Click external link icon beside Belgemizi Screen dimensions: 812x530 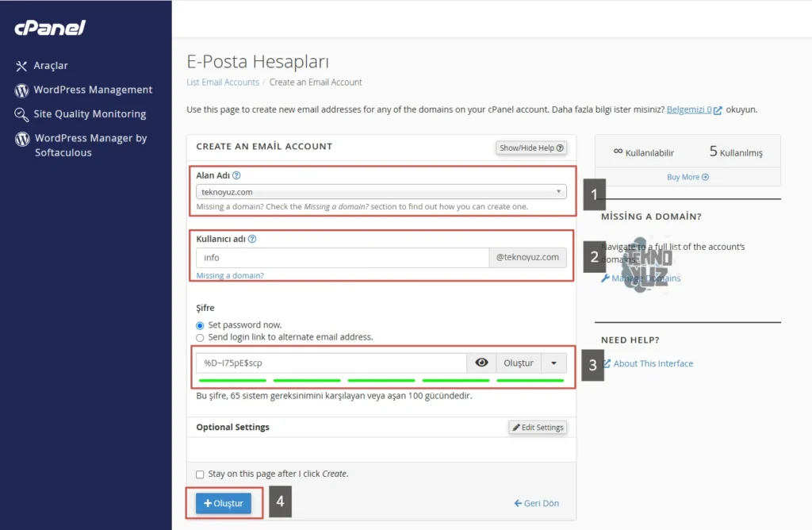(718, 110)
